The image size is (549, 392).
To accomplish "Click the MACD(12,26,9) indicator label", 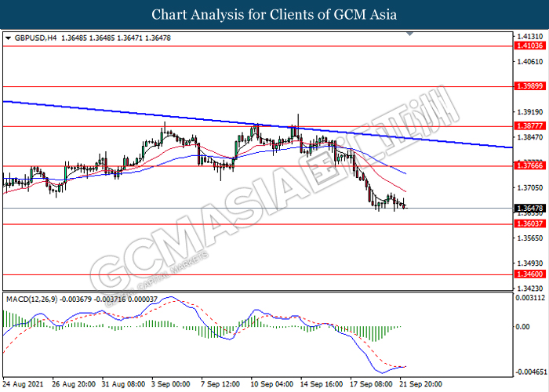I will coord(31,299).
